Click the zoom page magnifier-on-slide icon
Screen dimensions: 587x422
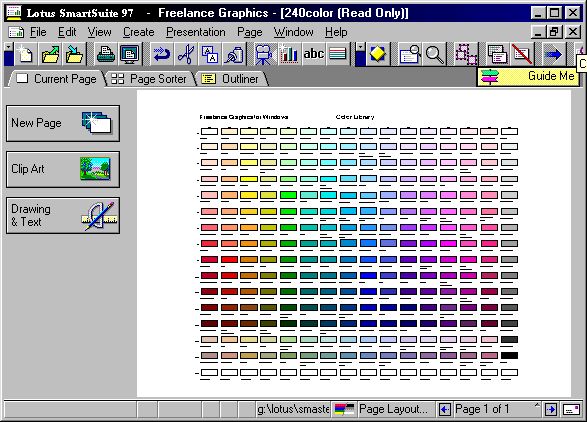click(410, 54)
